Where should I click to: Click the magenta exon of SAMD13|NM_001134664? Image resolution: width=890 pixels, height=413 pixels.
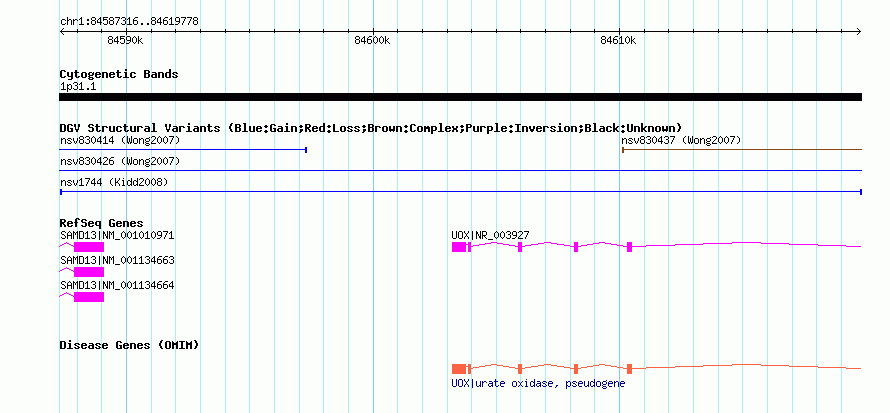[89, 297]
